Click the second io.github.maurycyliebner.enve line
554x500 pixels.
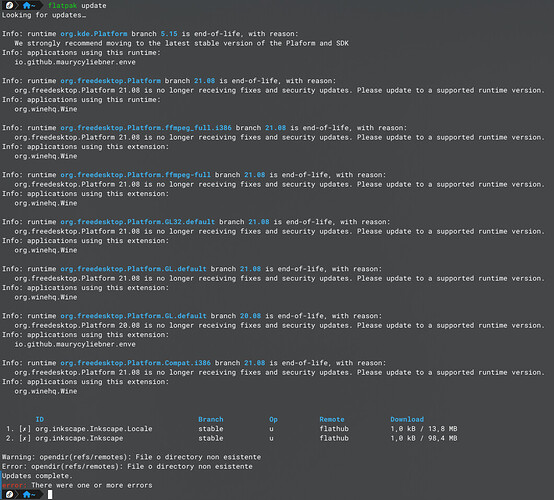75,344
